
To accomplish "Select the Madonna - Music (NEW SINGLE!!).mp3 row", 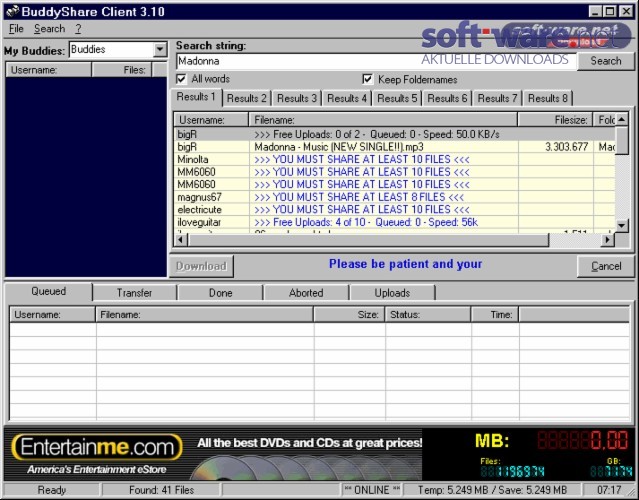I will (x=394, y=147).
